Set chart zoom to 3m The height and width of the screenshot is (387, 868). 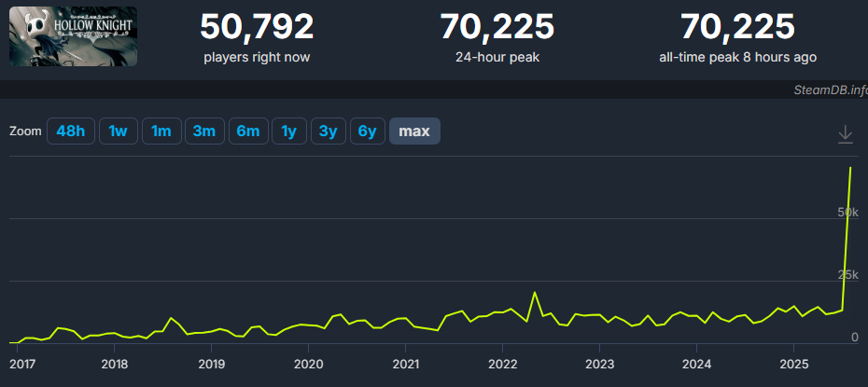[204, 131]
